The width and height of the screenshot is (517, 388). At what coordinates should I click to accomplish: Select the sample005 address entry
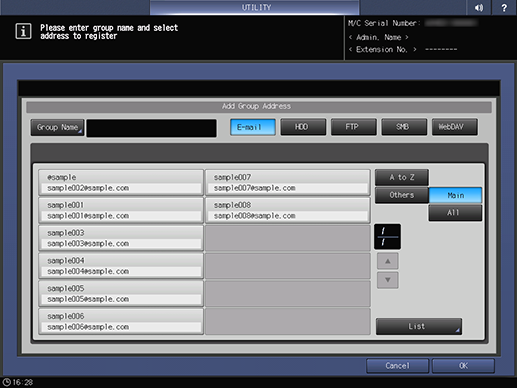point(121,293)
